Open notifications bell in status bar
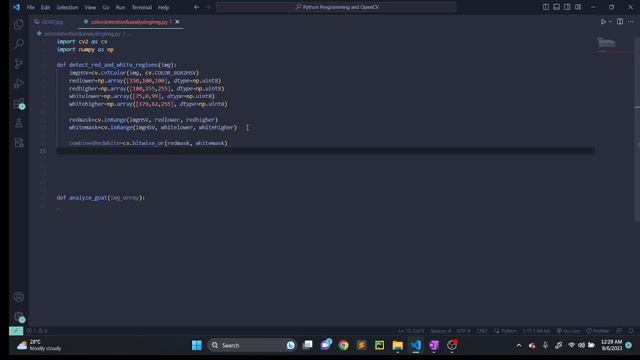This screenshot has height=360, width=640. (x=631, y=331)
